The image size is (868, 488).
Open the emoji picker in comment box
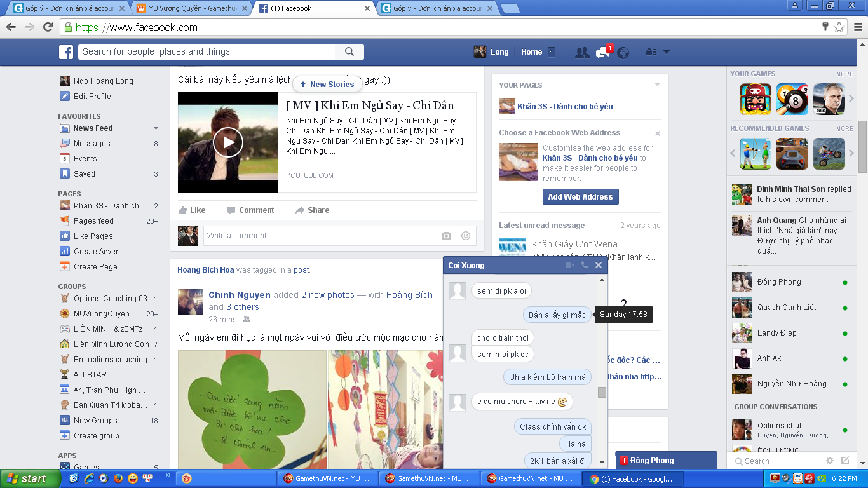pyautogui.click(x=465, y=236)
